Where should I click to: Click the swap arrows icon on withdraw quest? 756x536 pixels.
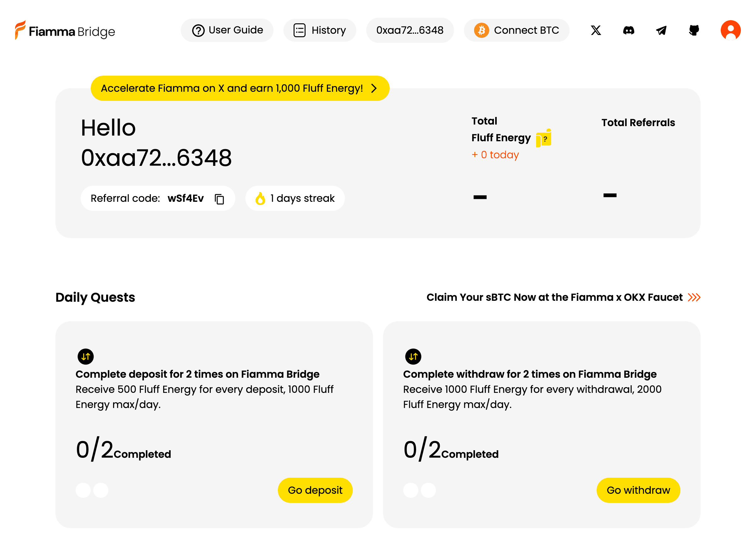tap(413, 357)
